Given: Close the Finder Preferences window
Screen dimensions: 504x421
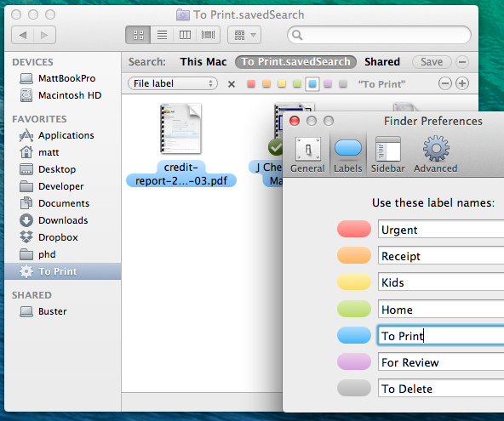Looking at the screenshot, I should [x=295, y=121].
